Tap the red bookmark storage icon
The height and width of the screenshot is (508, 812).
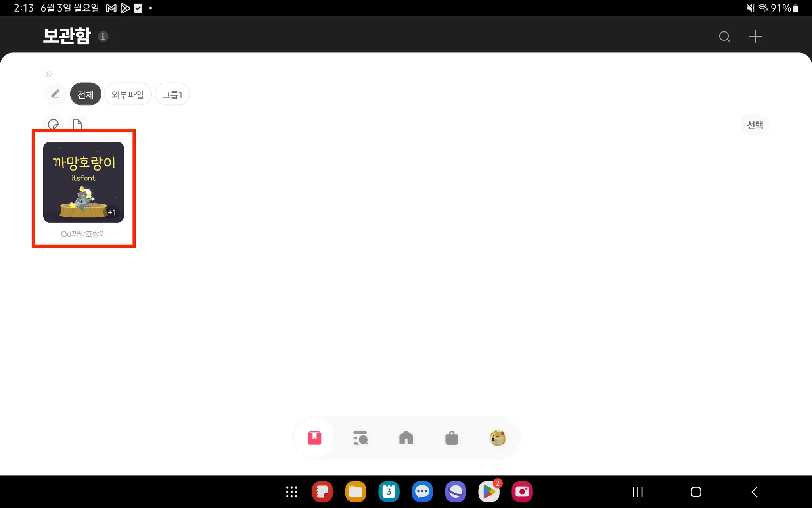(314, 438)
